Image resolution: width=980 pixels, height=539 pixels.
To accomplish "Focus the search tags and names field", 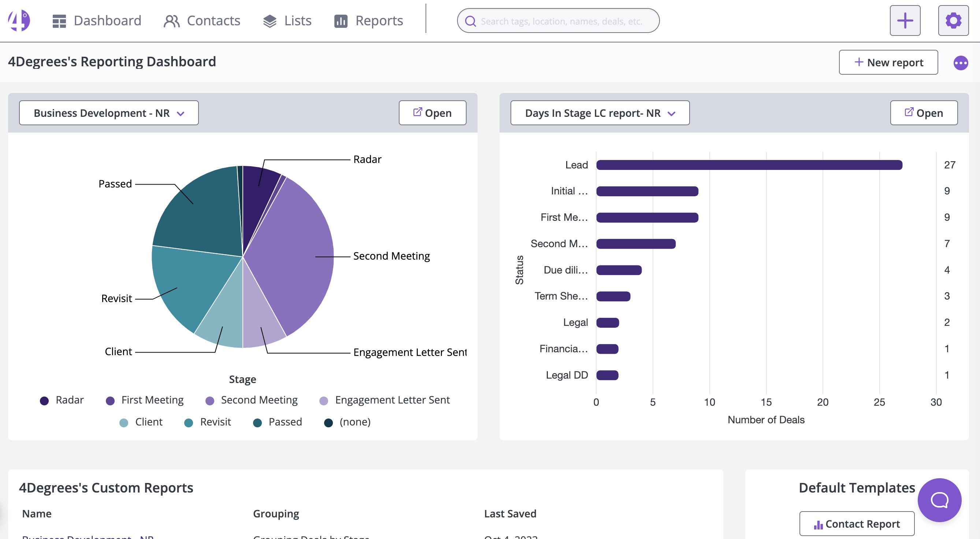I will 558,21.
